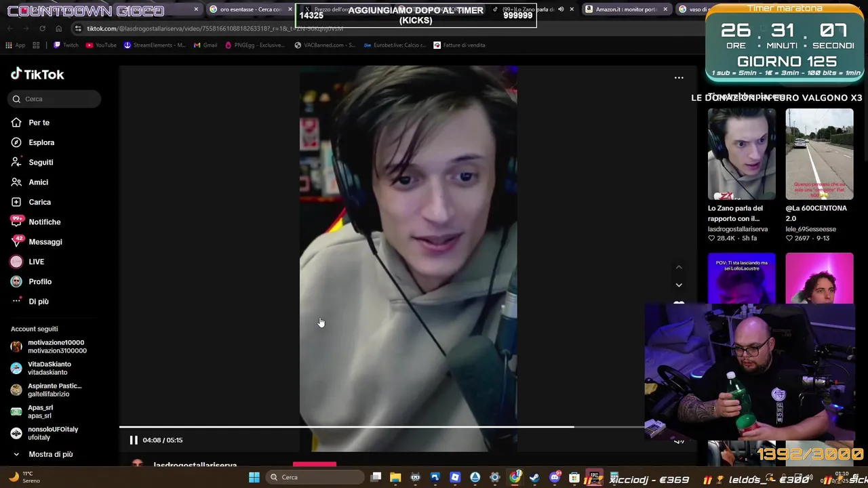
Task: Open the La 600CENTONA 2.0 road thumbnail
Action: pyautogui.click(x=819, y=154)
